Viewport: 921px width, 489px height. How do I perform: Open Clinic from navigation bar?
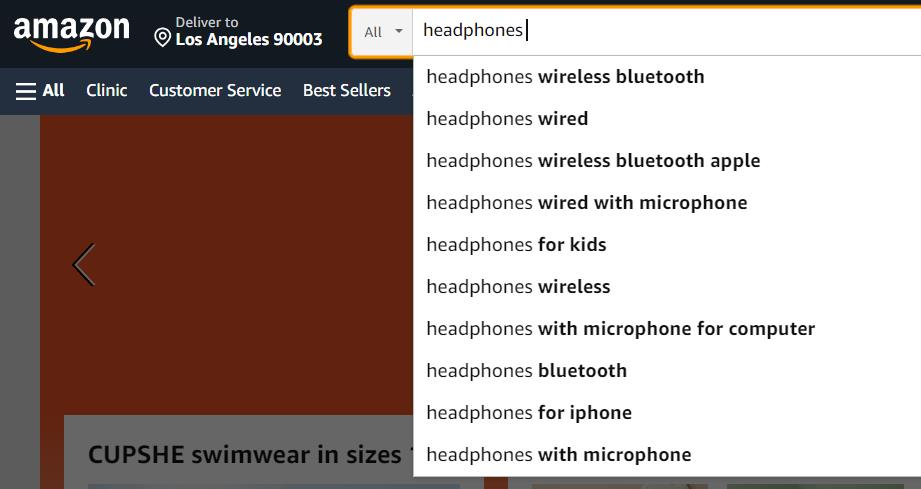click(x=106, y=91)
